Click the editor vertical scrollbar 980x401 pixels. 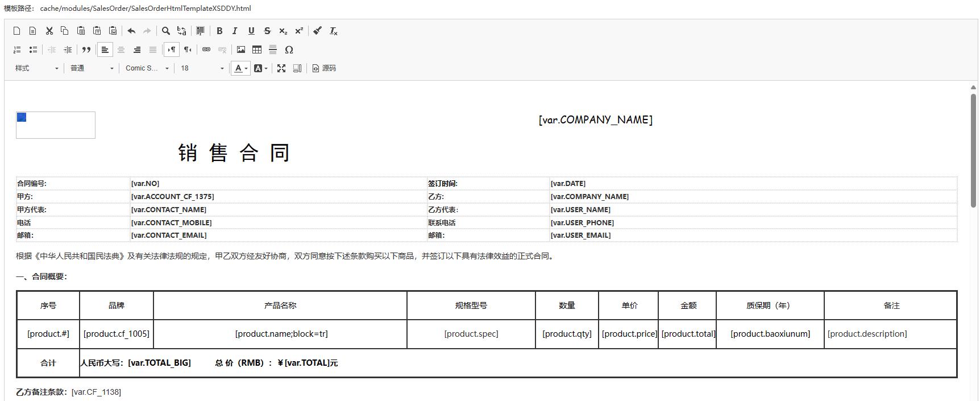[x=973, y=150]
